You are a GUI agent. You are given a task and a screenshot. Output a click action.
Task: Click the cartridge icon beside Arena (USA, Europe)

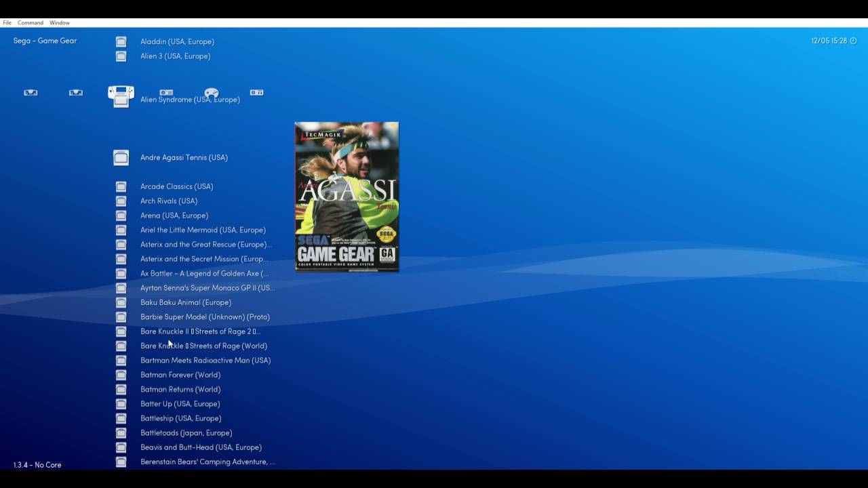click(x=121, y=216)
